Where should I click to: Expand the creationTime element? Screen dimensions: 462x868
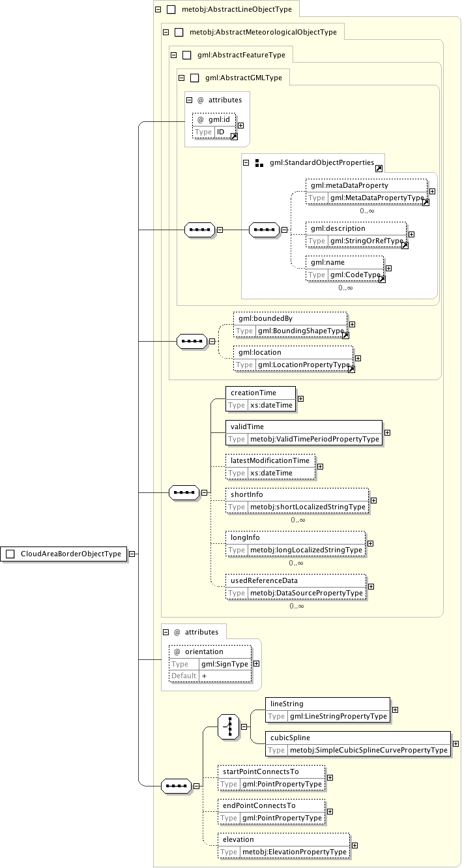[300, 398]
